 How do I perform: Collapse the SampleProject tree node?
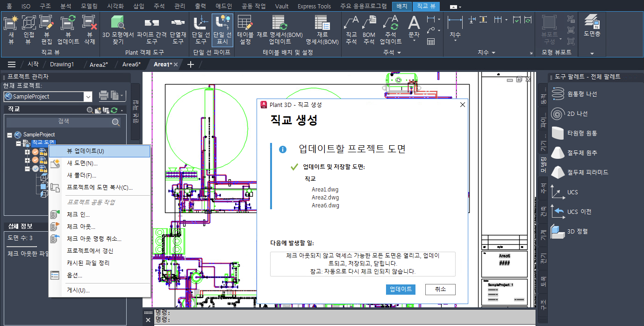click(x=9, y=135)
